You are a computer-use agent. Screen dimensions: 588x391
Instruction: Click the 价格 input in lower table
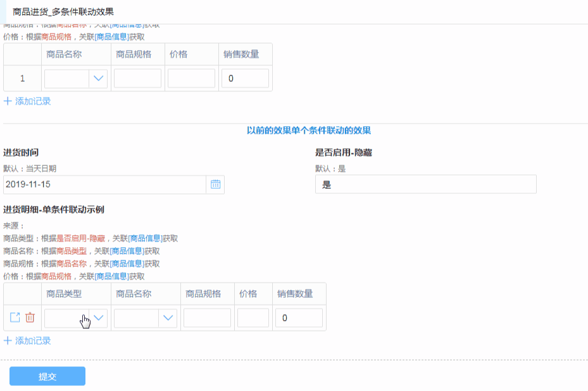coord(253,318)
